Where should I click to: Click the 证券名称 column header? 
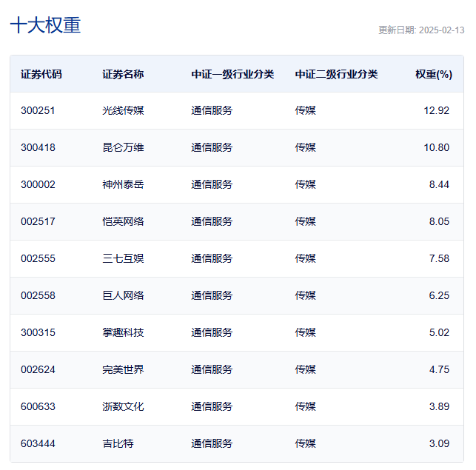point(123,74)
